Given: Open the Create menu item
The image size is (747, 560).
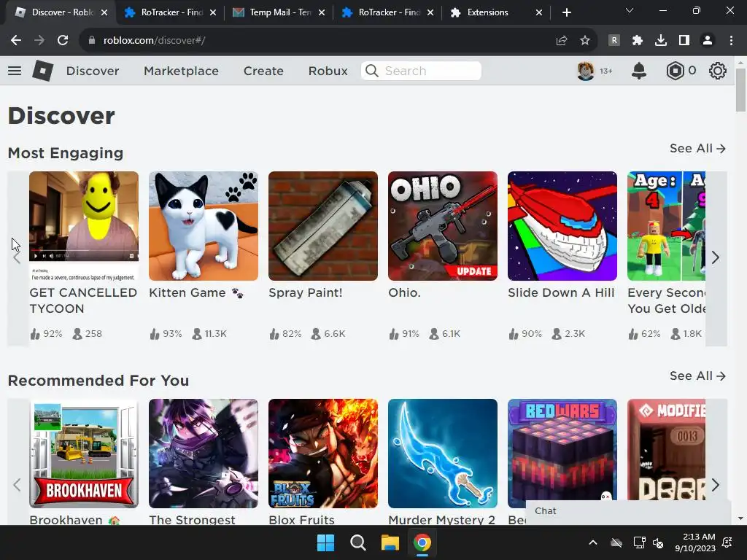Looking at the screenshot, I should [x=263, y=71].
